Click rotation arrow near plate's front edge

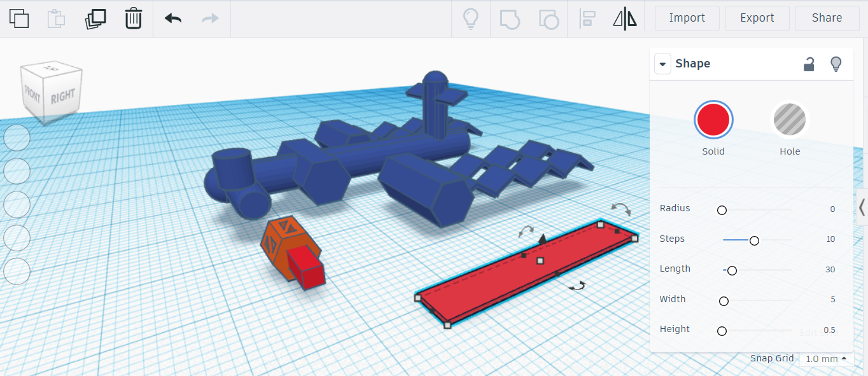577,287
